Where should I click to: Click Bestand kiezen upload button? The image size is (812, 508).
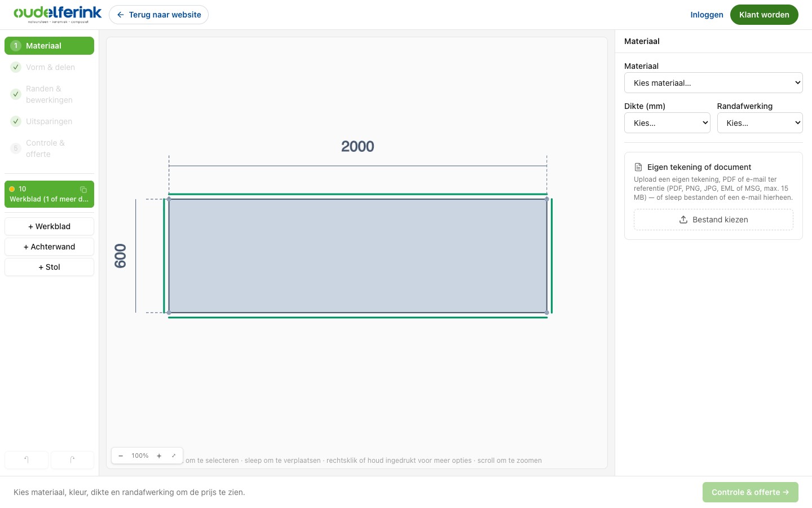713,220
